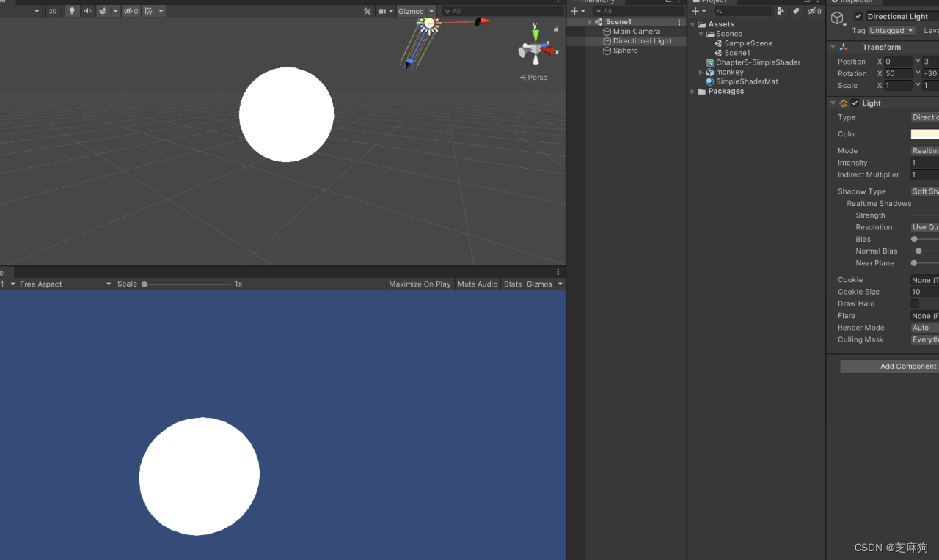
Task: Uncheck the Directional Light active checkbox
Action: 858,16
